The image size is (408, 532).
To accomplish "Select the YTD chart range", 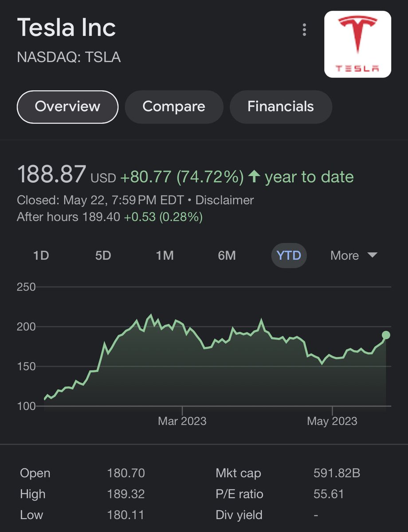I will 289,256.
